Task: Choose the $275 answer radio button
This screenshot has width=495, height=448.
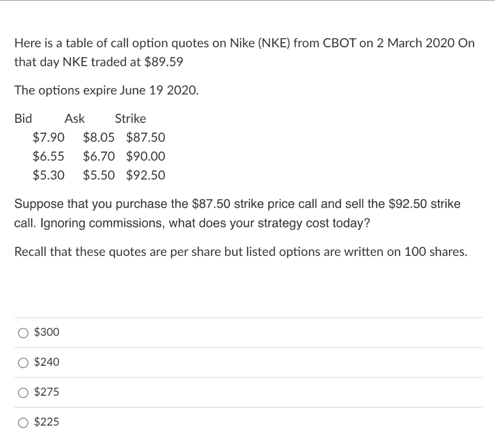Action: coord(23,393)
